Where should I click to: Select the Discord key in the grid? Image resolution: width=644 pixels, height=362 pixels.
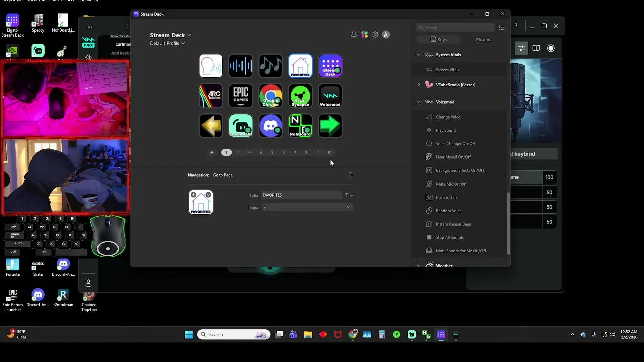pyautogui.click(x=271, y=126)
